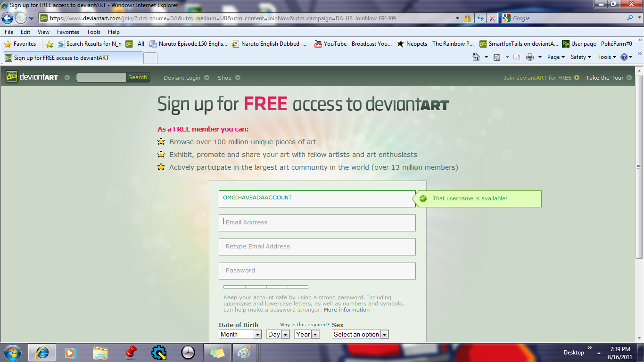Open the Sex 'Select an option' dropdown

point(360,334)
